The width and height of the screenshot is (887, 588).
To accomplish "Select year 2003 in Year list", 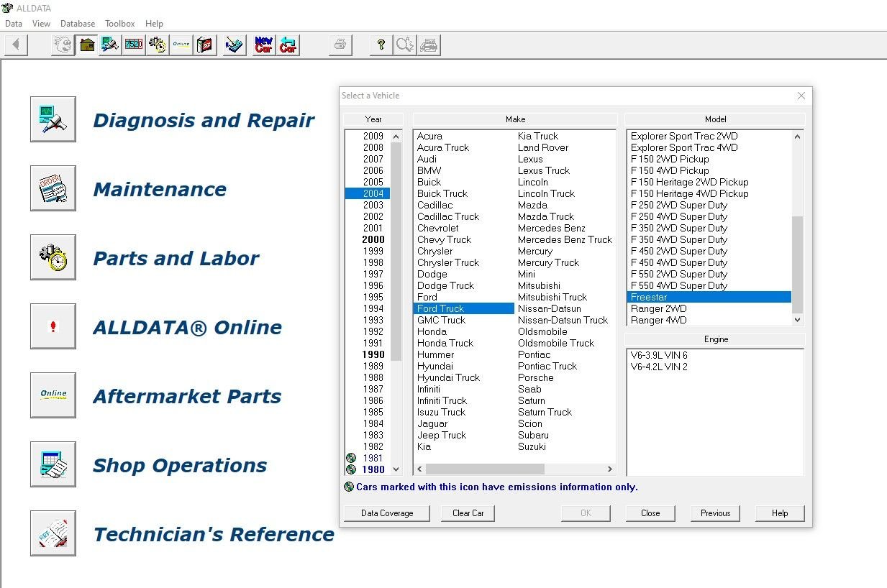I will click(x=373, y=205).
